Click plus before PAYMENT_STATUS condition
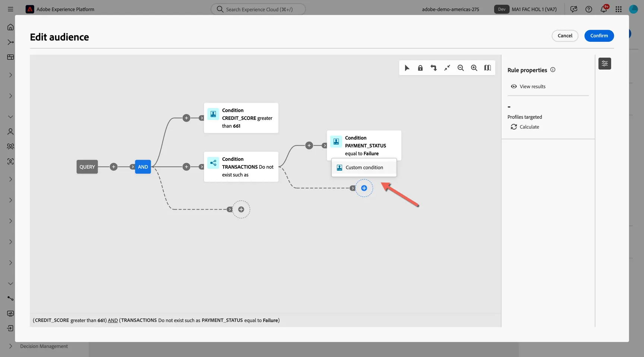 (309, 145)
